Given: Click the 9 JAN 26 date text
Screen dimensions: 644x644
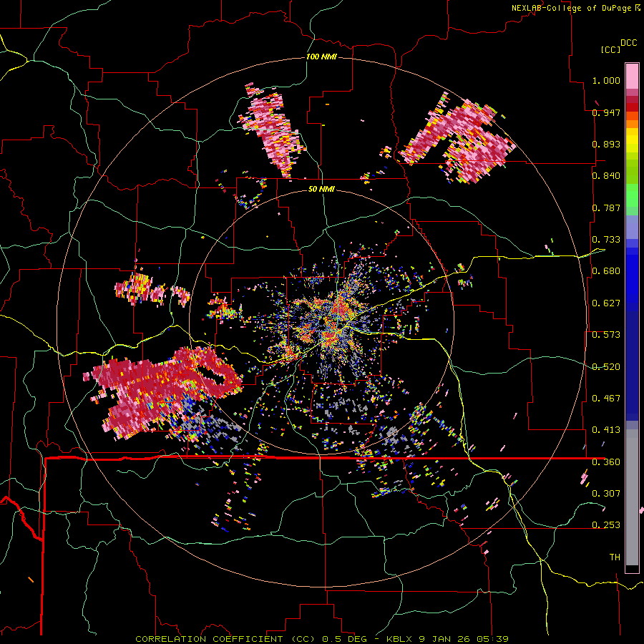Looking at the screenshot, I should pos(444,639).
